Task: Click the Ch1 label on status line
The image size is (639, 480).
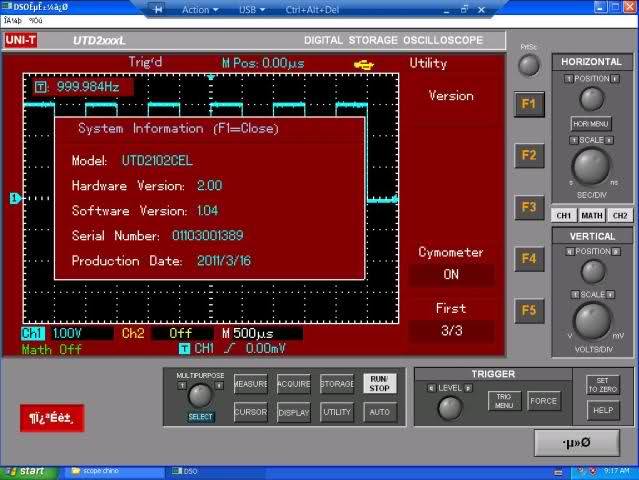Action: click(x=32, y=333)
